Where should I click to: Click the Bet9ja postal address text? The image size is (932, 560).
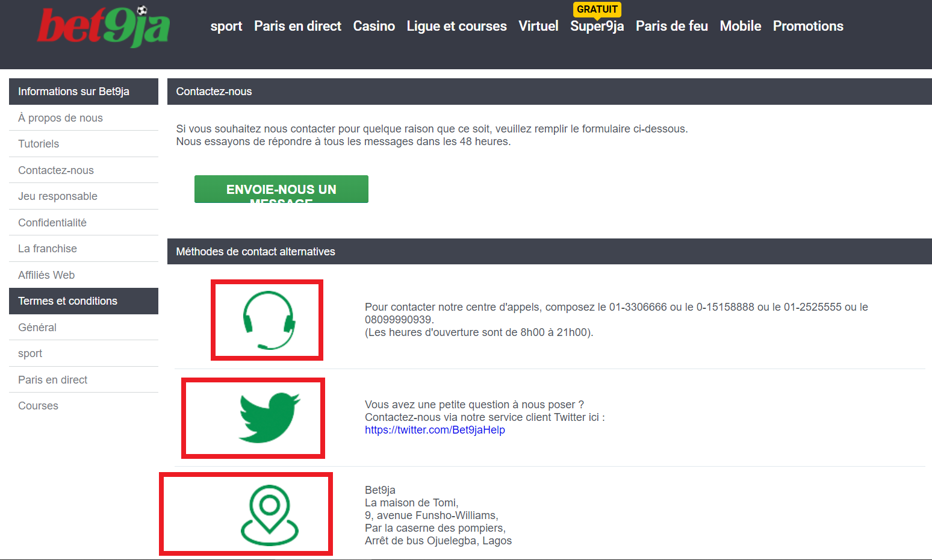click(438, 515)
